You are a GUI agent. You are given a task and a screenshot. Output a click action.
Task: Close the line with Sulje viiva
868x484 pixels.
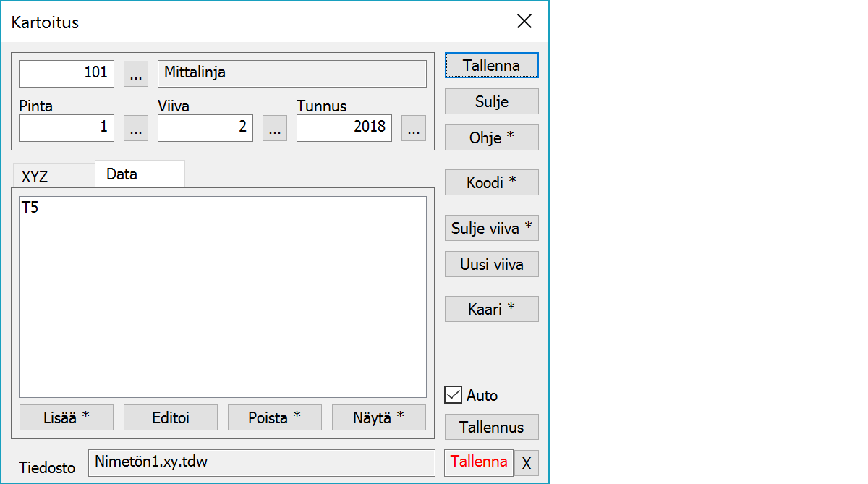click(x=492, y=229)
